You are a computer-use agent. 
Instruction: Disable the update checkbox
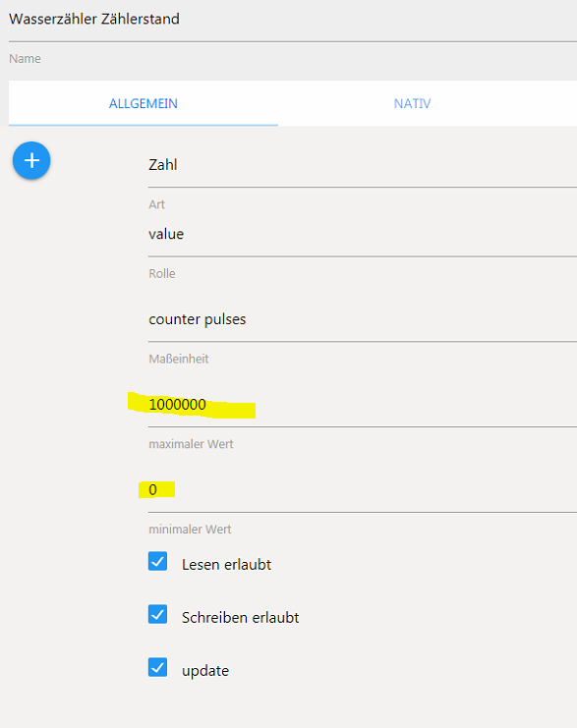tap(157, 667)
